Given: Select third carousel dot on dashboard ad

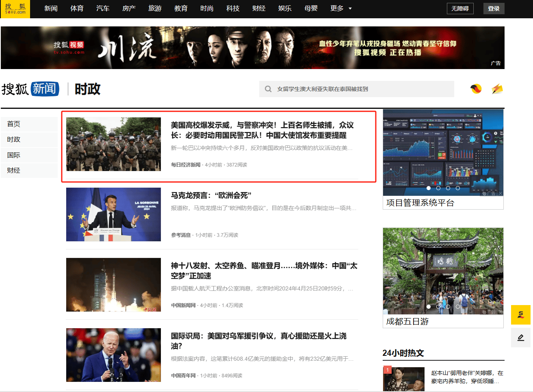Looking at the screenshot, I should 448,188.
